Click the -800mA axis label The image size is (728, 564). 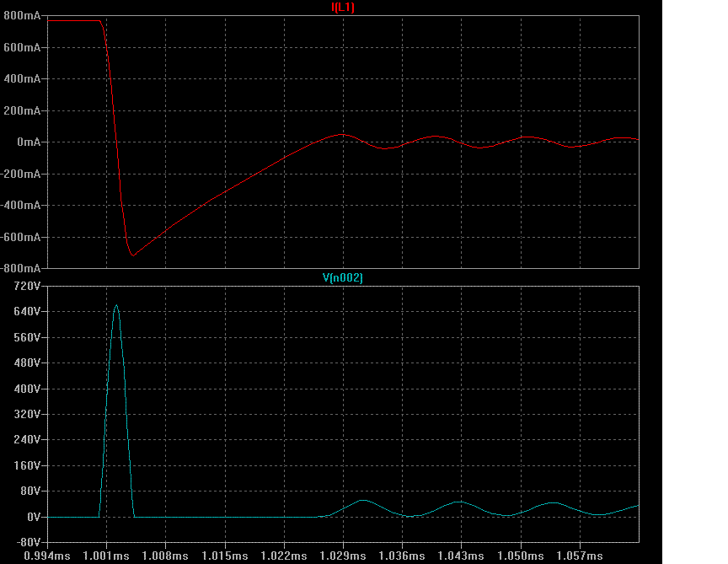pyautogui.click(x=21, y=269)
